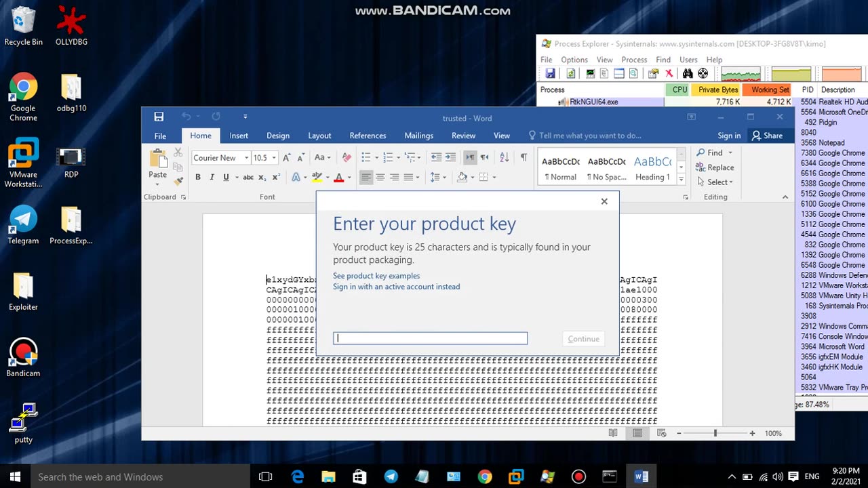
Task: Increase font size with Grow Font icon
Action: pos(286,157)
